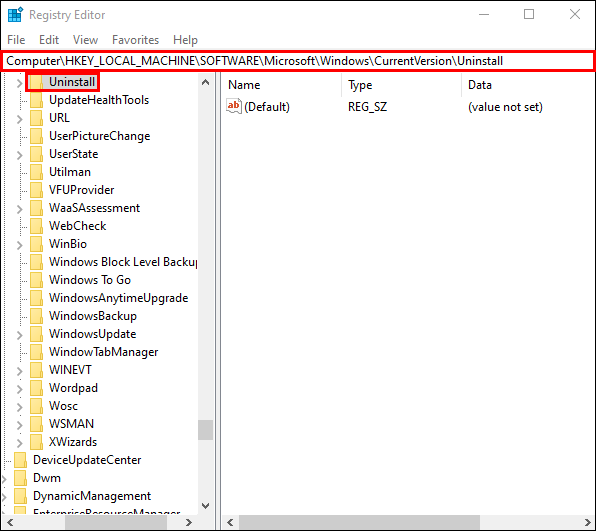Click the UserPictureChange folder icon
Viewport: 596px width, 531px height.
(36, 136)
